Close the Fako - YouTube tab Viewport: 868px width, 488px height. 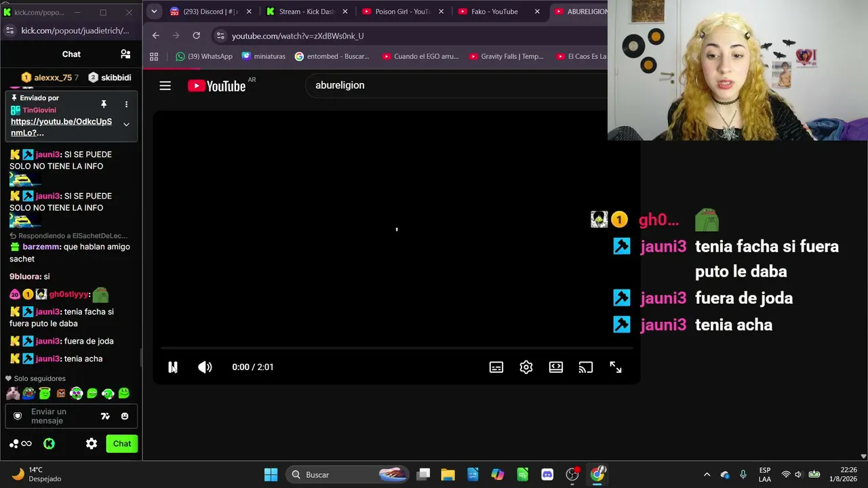pyautogui.click(x=538, y=12)
